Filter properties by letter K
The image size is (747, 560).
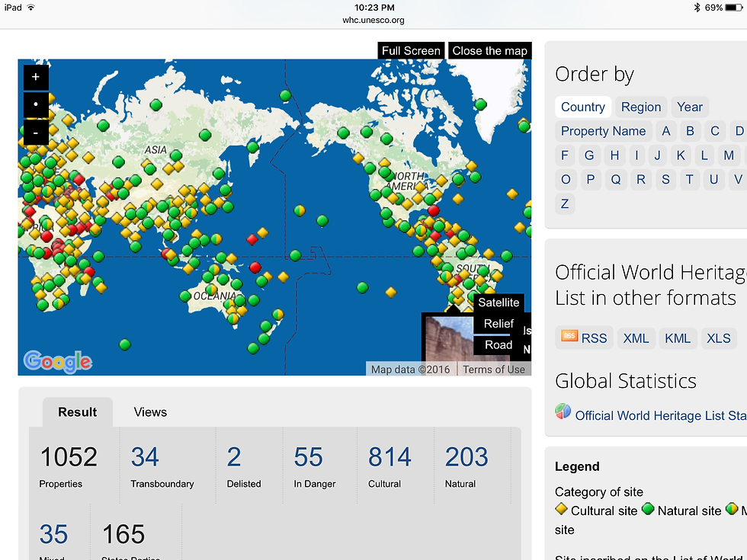click(x=681, y=155)
